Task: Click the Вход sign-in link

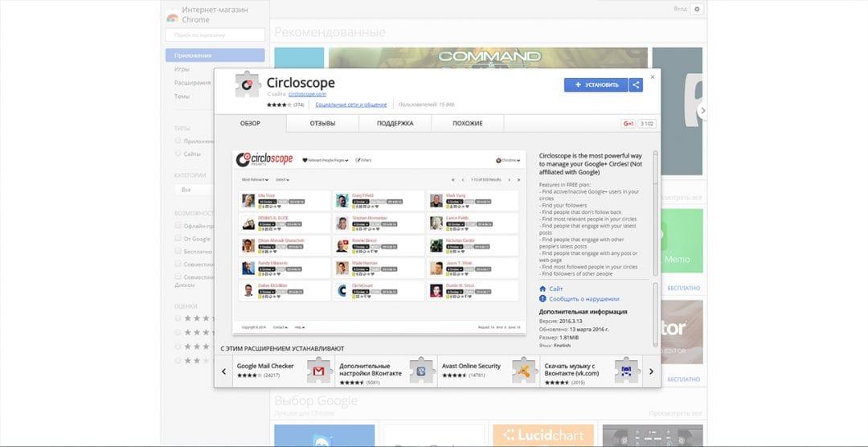Action: 681,9
